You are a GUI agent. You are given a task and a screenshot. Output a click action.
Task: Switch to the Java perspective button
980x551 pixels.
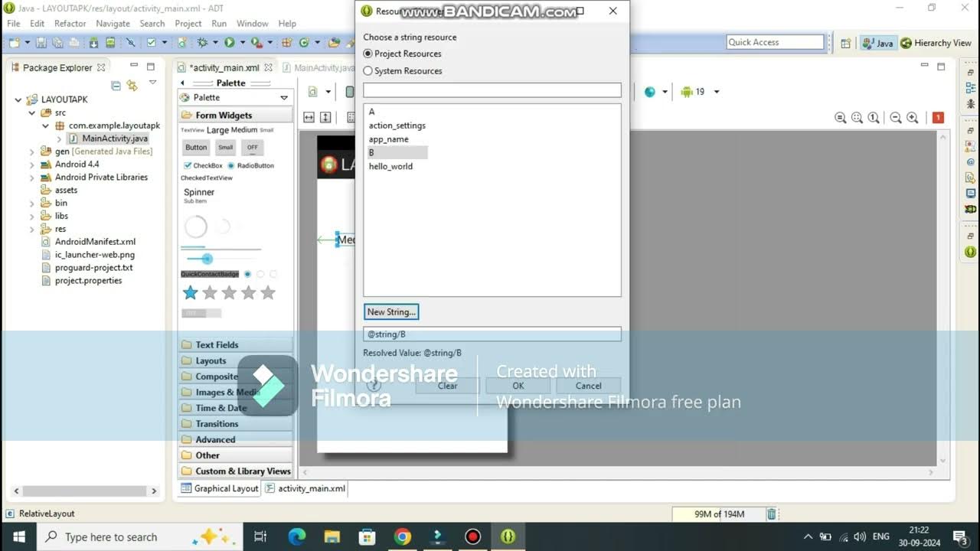point(878,43)
